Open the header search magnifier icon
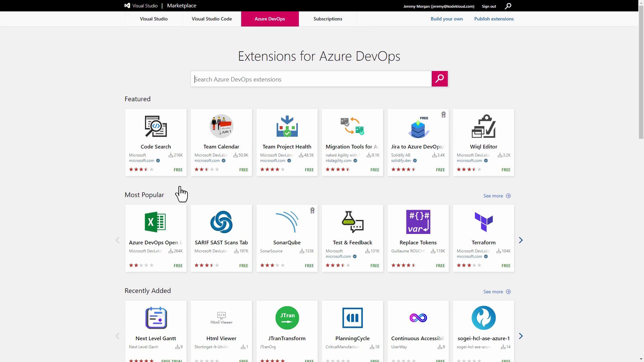This screenshot has width=644, height=362. (x=508, y=6)
